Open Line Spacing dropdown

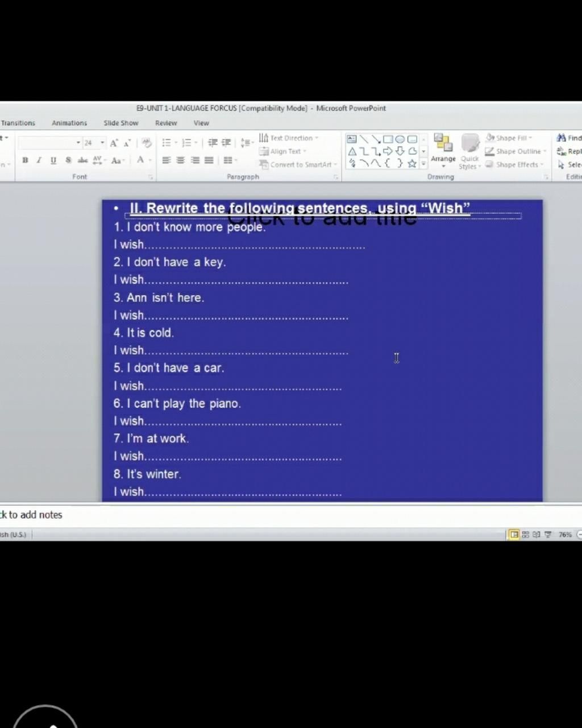click(246, 143)
